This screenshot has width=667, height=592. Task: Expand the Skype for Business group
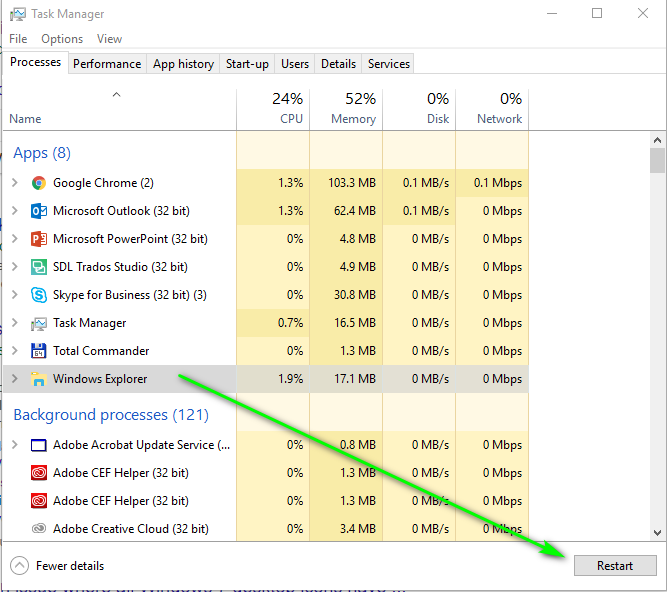click(x=15, y=295)
